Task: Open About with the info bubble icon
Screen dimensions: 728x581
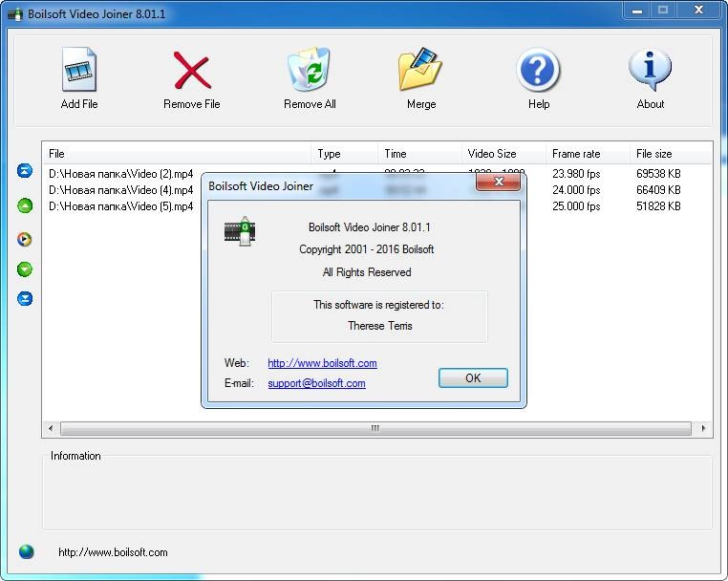Action: (650, 70)
